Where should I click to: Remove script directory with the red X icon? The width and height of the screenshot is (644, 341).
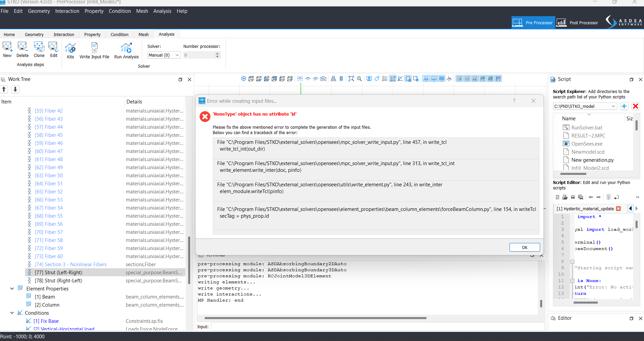coord(636,106)
